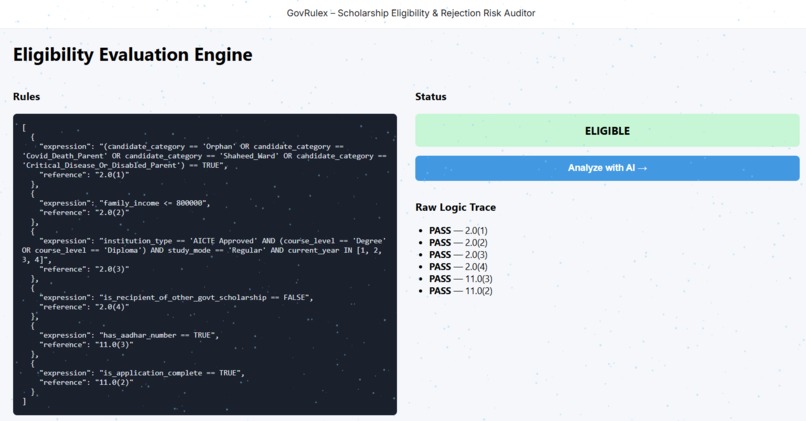Click the reference "2.0(3)" line in rules

pos(84,269)
